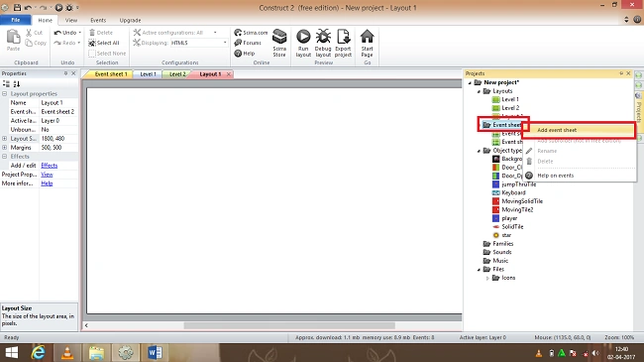Viewport: 644px width, 362px height.
Task: Select Level 1 layout in Projects tree
Action: pyautogui.click(x=505, y=99)
